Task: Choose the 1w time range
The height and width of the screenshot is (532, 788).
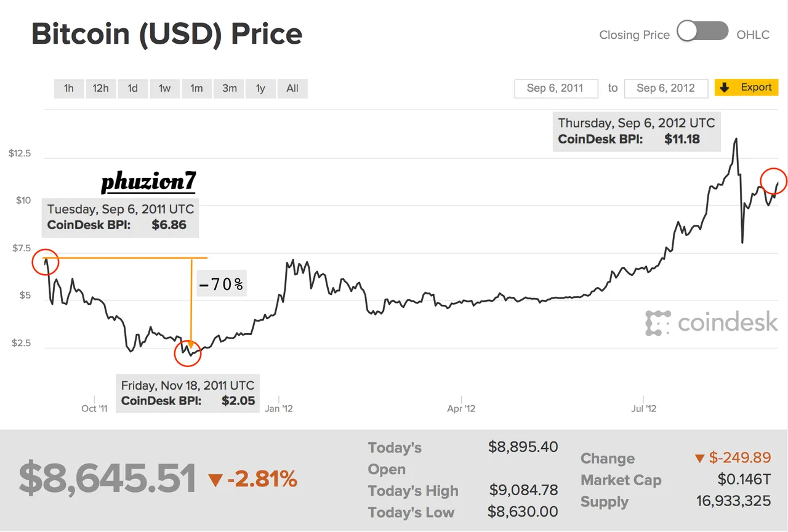Action: [x=164, y=88]
